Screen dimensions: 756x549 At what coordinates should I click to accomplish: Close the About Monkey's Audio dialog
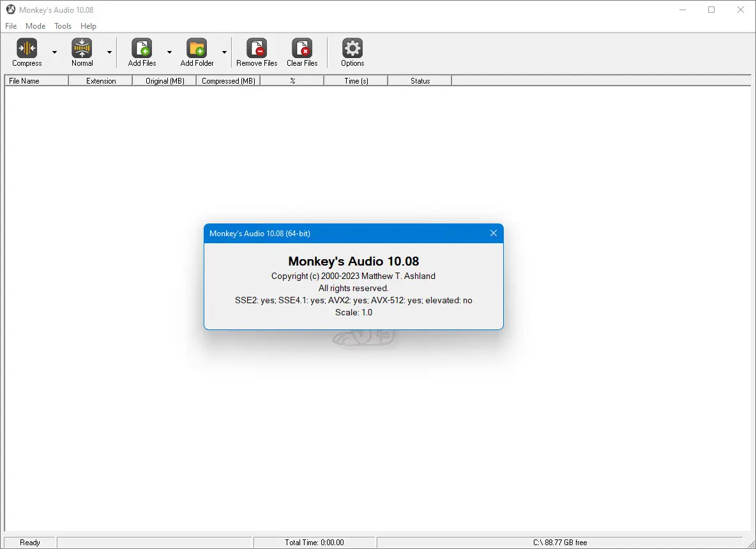(493, 233)
